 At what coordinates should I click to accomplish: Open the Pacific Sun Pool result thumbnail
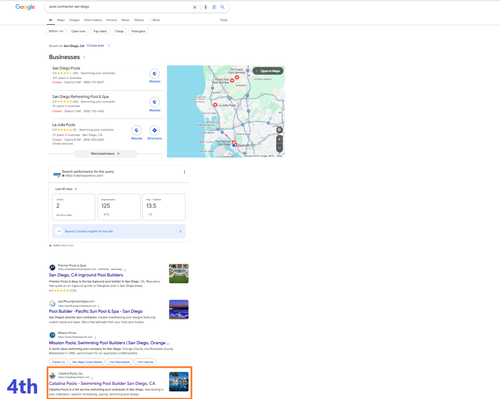point(179,309)
